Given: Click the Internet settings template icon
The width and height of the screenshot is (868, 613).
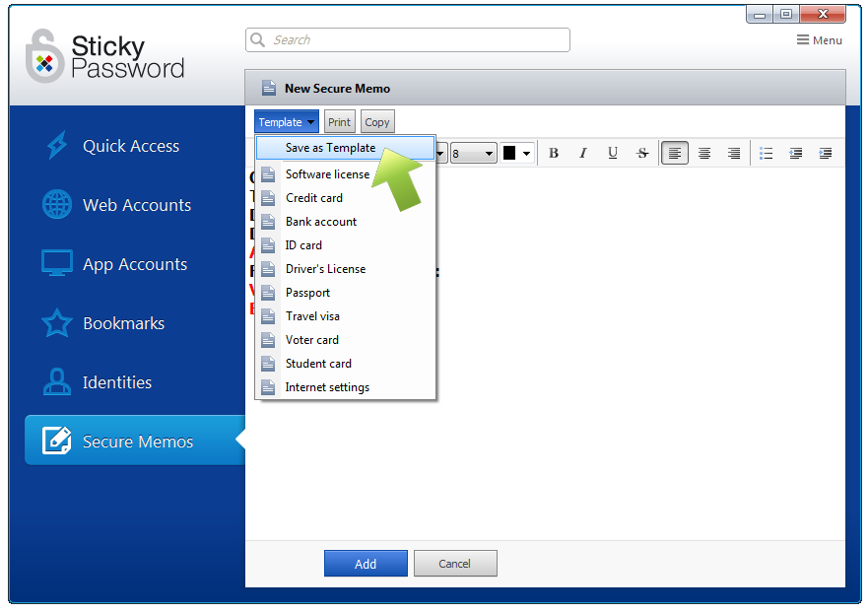Looking at the screenshot, I should 269,387.
